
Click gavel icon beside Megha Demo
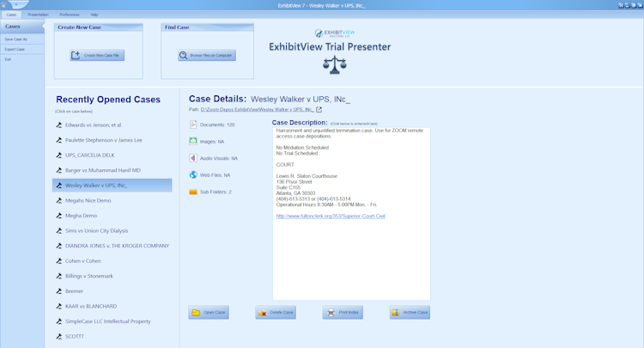click(x=59, y=216)
